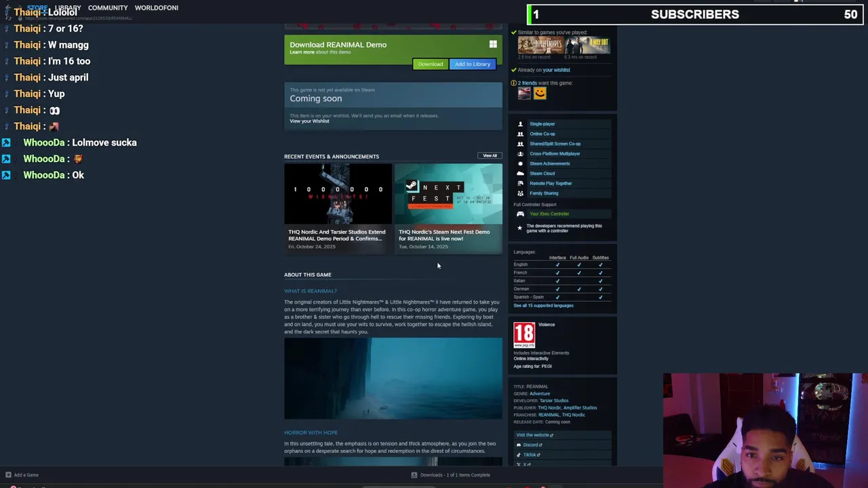Screen dimensions: 868x488
Task: Click View All for recent events
Action: coord(490,156)
